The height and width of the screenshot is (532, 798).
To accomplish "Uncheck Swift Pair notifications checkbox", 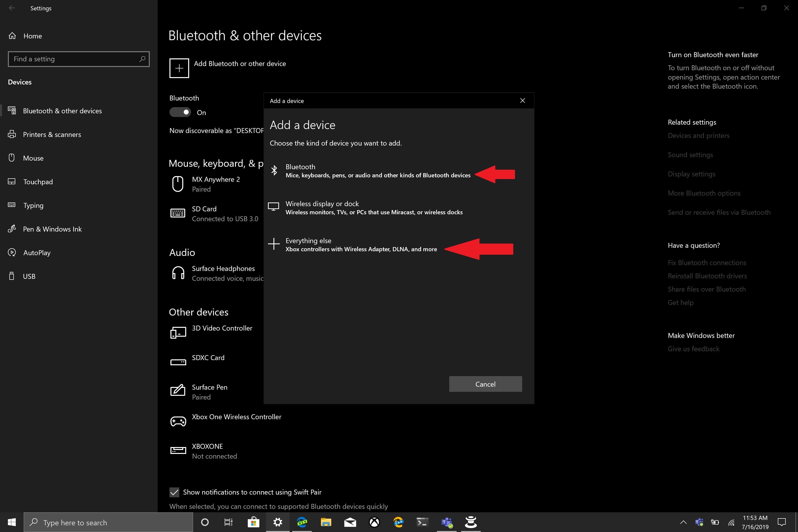I will pyautogui.click(x=174, y=492).
